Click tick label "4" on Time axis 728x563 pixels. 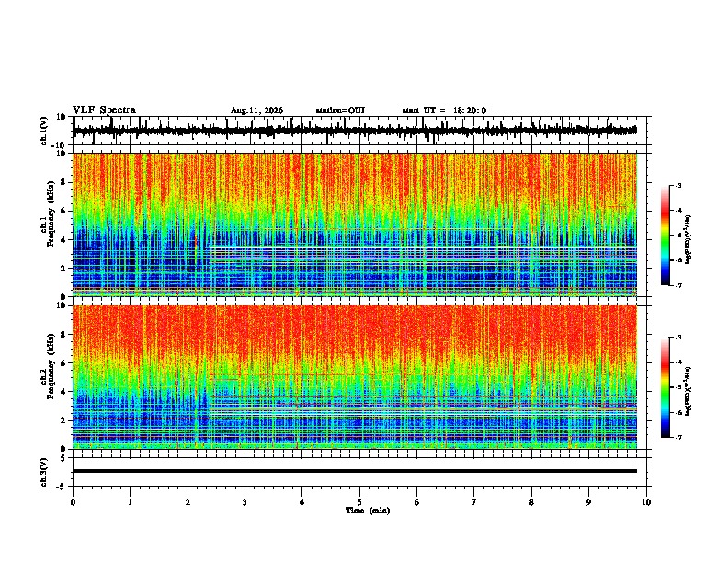301,502
